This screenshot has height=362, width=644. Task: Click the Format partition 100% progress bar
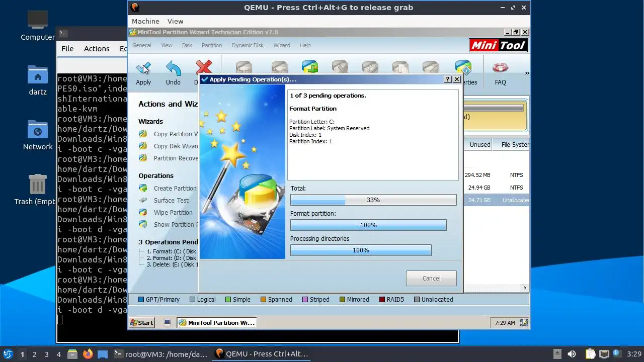click(x=368, y=225)
